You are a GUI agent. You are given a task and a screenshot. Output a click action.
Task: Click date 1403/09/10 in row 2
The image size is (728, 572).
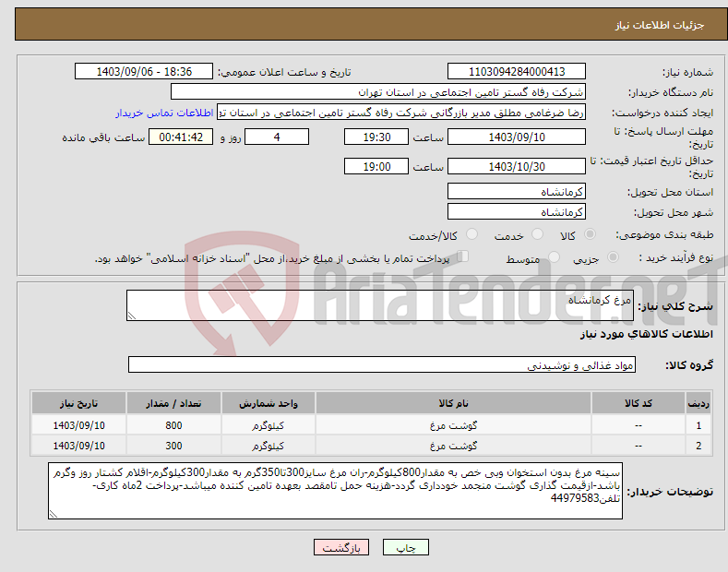(x=79, y=446)
